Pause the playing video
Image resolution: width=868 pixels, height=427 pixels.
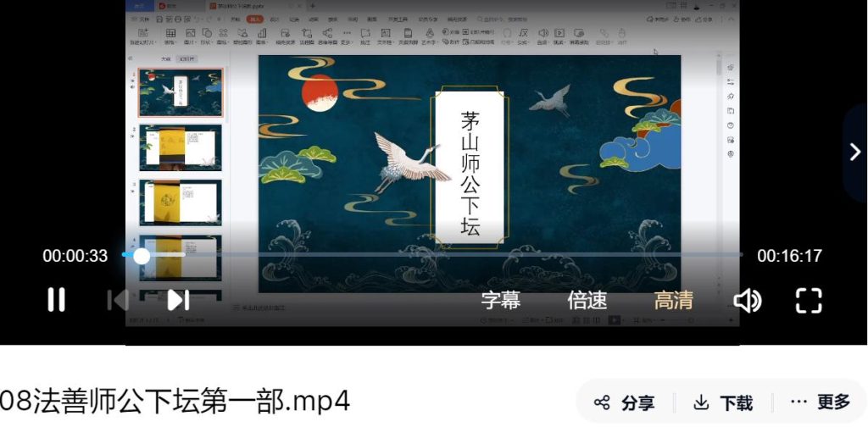pyautogui.click(x=56, y=300)
